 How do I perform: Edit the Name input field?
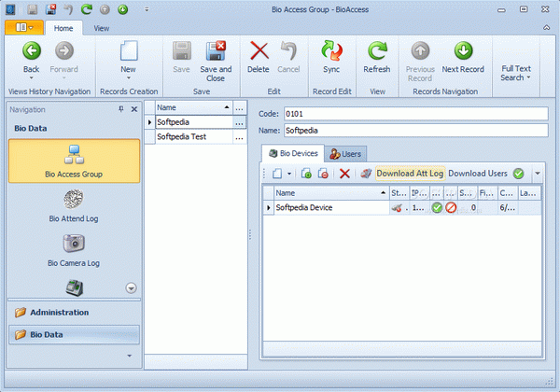(x=416, y=131)
